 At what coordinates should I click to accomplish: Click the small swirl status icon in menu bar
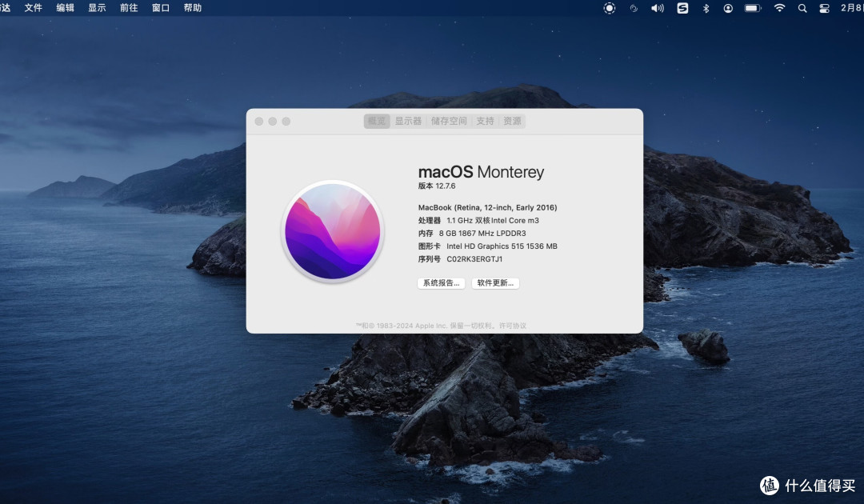pos(634,8)
